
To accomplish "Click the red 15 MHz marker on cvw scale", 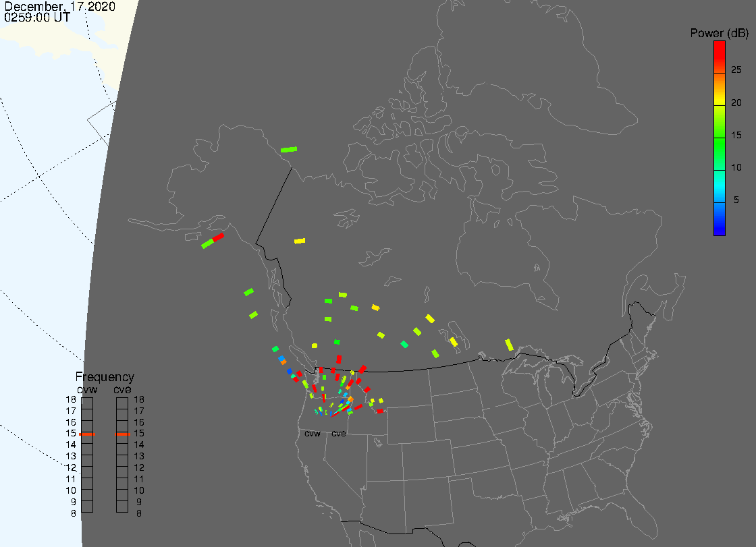I will click(87, 434).
